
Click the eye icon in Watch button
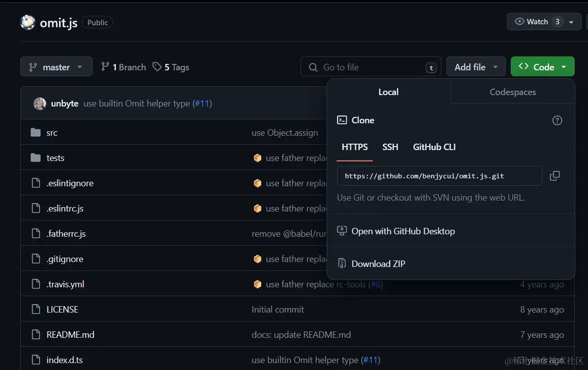point(519,21)
